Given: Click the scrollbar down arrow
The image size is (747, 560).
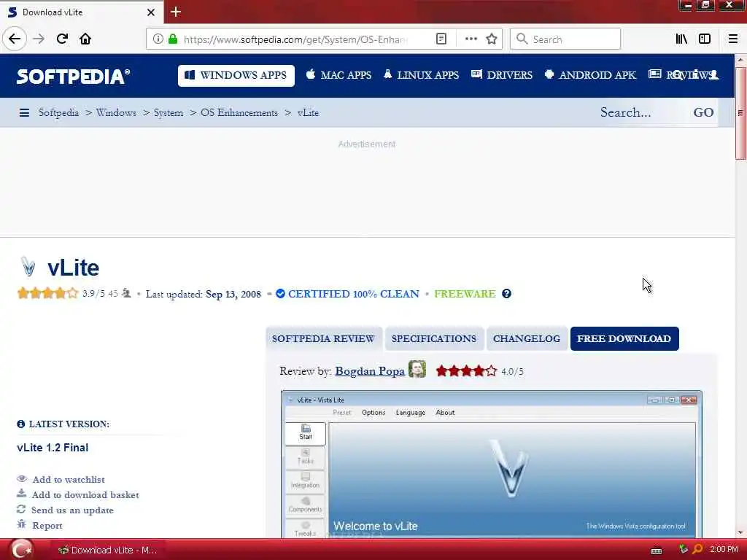Looking at the screenshot, I should (x=740, y=532).
